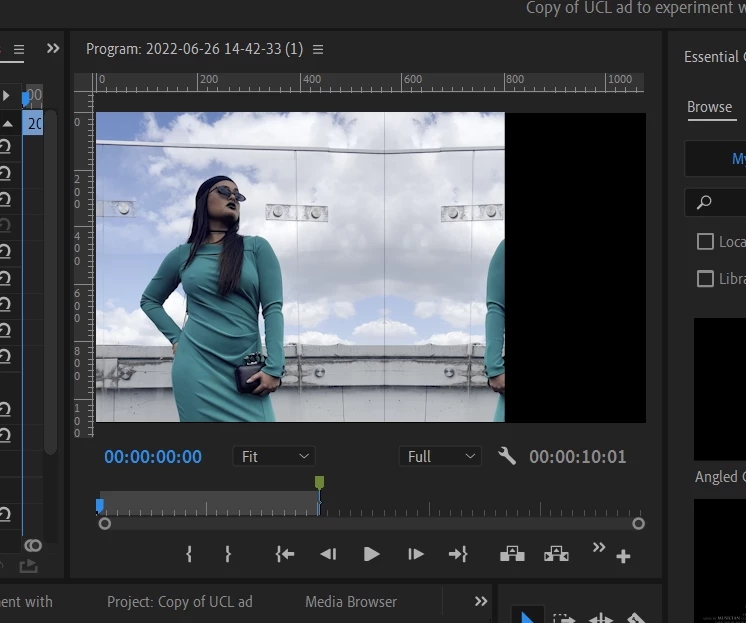Click the loop toggle icon at bottom left

coord(33,545)
